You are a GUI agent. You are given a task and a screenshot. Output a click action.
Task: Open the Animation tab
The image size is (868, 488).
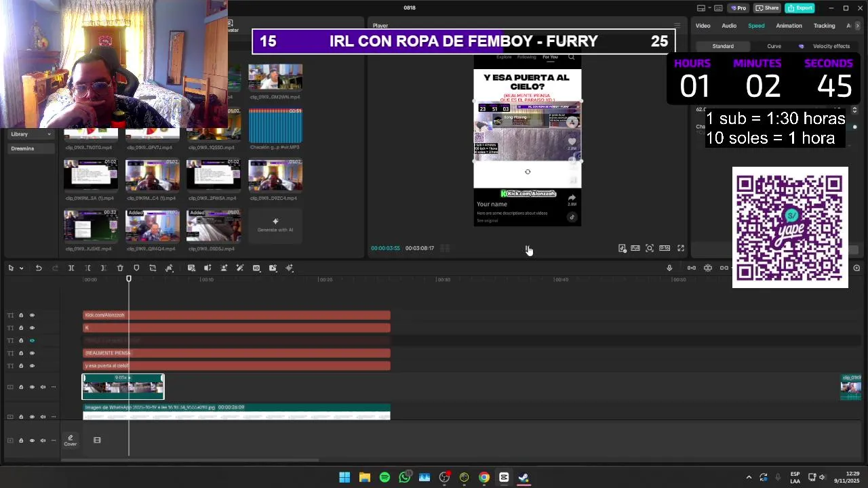point(789,26)
